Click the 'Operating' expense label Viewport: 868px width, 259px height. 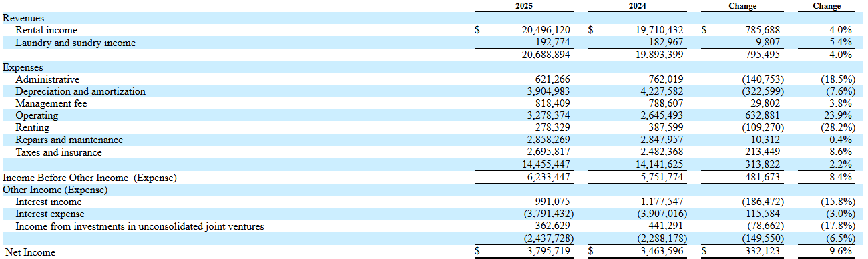click(37, 115)
